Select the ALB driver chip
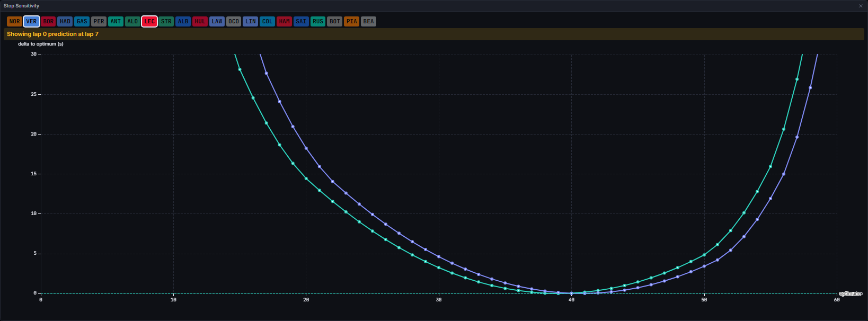The height and width of the screenshot is (321, 868). click(x=183, y=22)
